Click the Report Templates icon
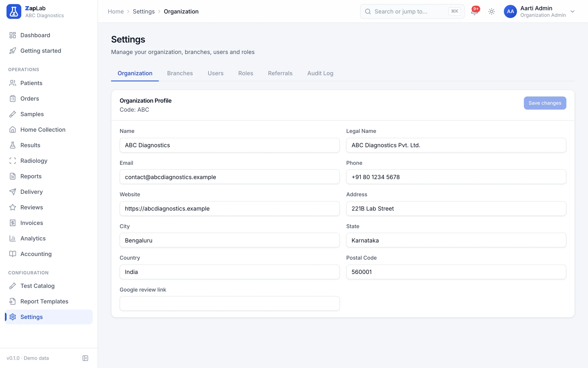The image size is (588, 368). pyautogui.click(x=12, y=301)
